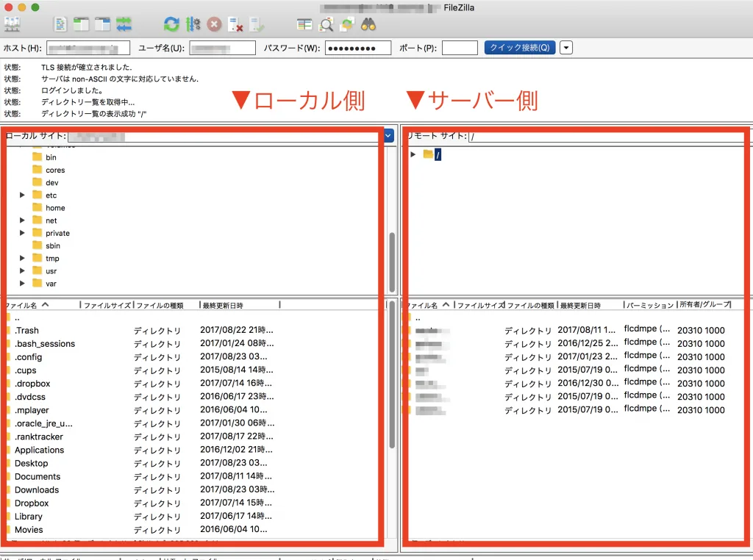Viewport: 753px width, 560px height.
Task: Click the host input field
Action: point(88,48)
